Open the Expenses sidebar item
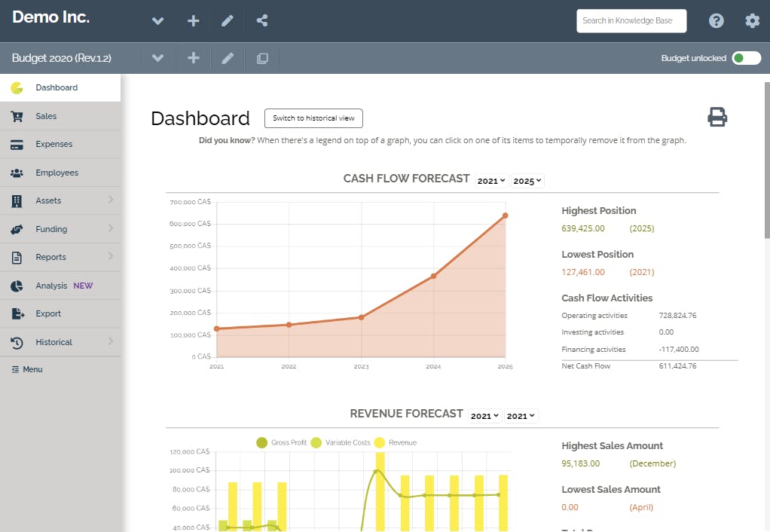770x532 pixels. click(60, 144)
